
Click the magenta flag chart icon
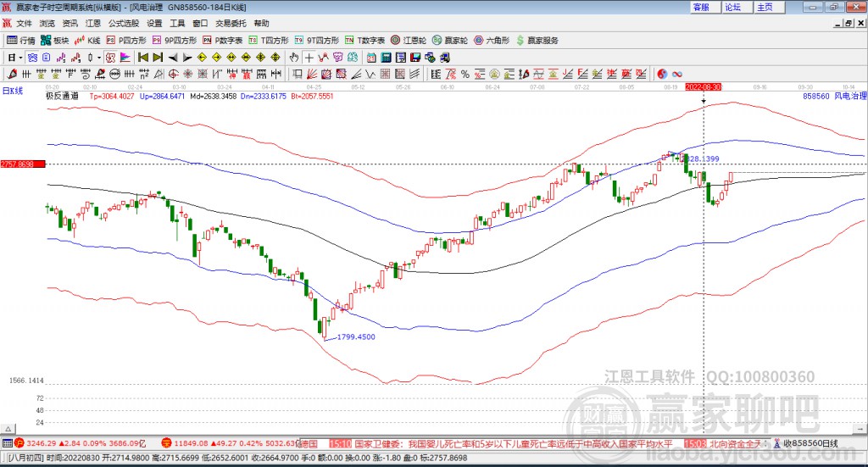[x=125, y=58]
